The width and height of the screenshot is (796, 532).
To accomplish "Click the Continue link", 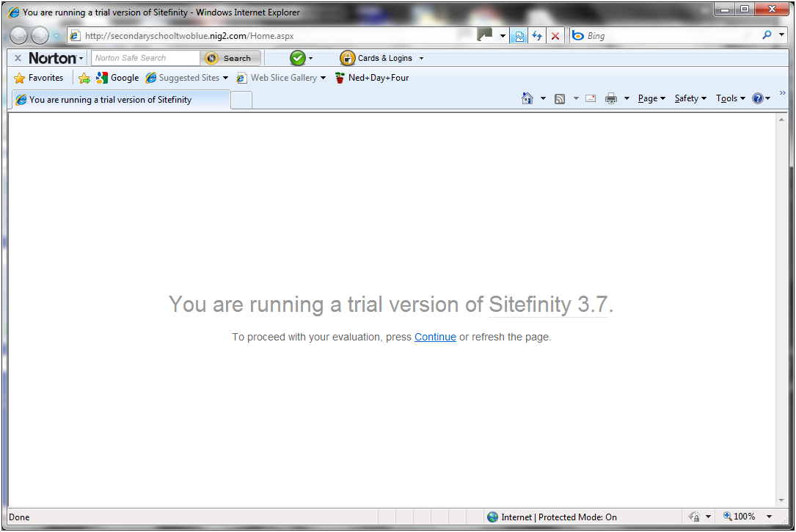I will click(x=435, y=337).
